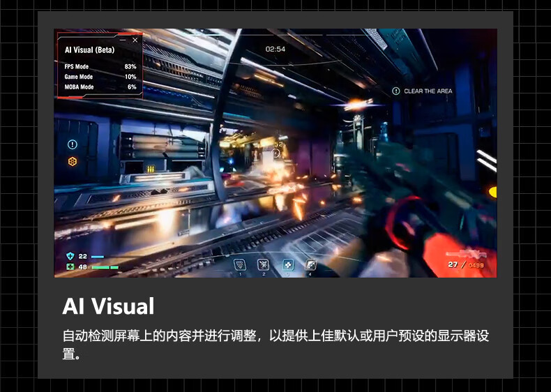Click the CLEAR THE AREA objective text
This screenshot has width=551, height=392.
click(428, 91)
